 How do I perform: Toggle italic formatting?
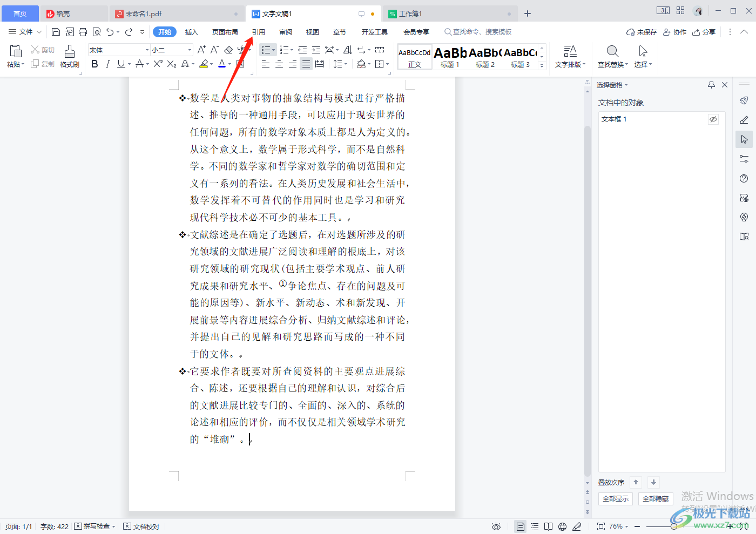tap(107, 64)
